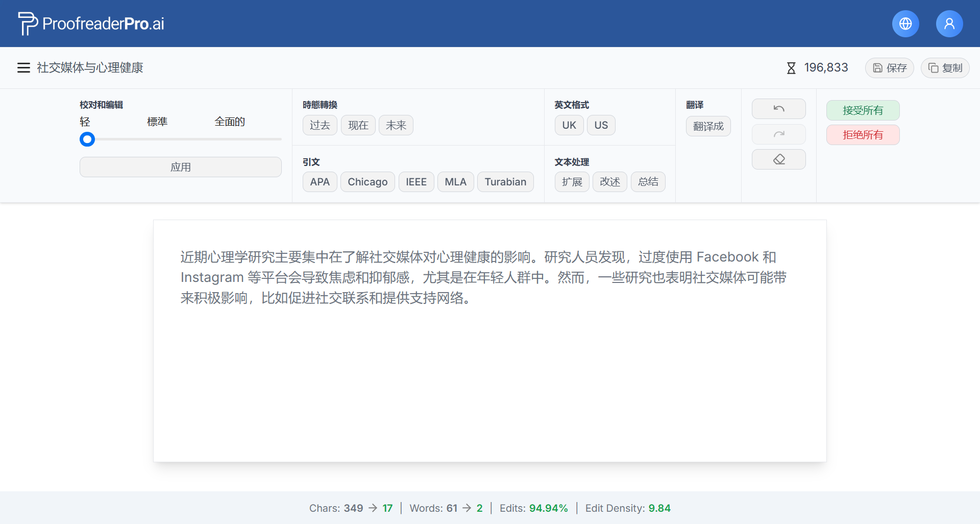Open the 翻译成 translate-to selector
Viewport: 980px width, 524px height.
point(708,126)
